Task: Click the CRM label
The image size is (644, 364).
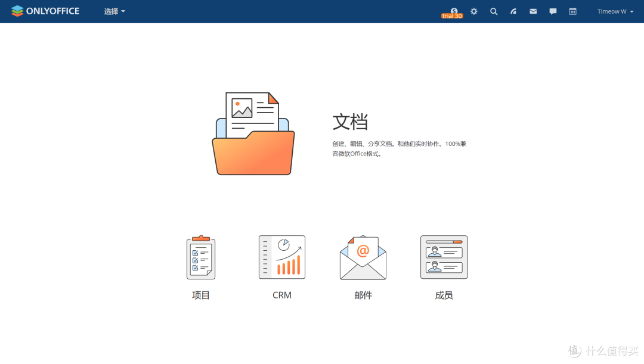Action: (281, 295)
